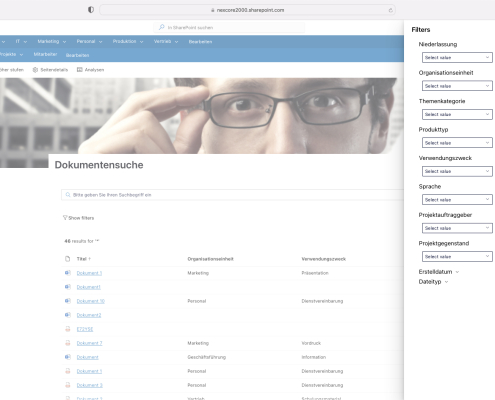This screenshot has width=495, height=400.
Task: Click the Verwendungszweck column header
Action: point(324,259)
